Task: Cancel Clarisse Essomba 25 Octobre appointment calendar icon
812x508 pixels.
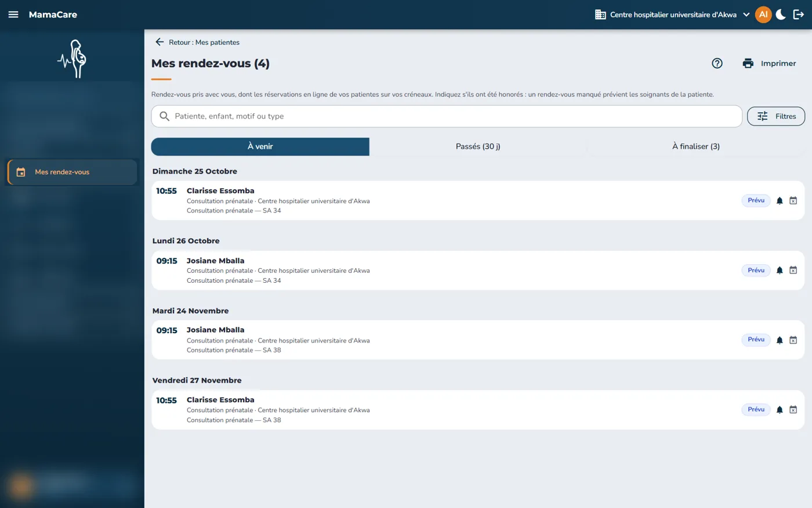Action: click(x=793, y=201)
